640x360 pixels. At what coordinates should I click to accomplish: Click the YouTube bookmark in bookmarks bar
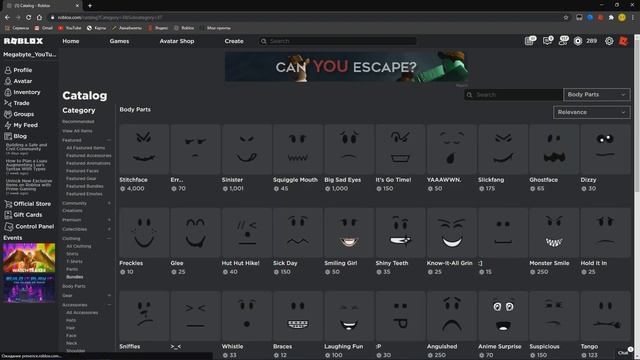pos(69,28)
